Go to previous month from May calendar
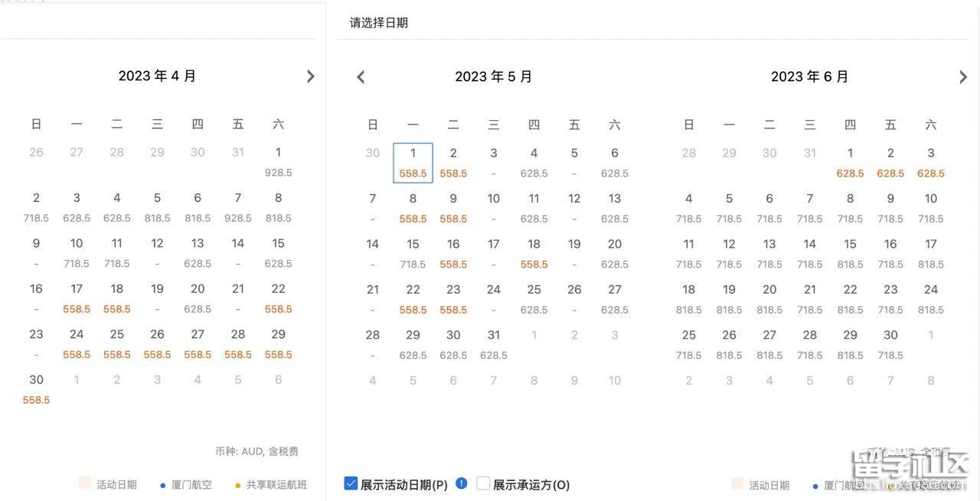This screenshot has height=501, width=980. pyautogui.click(x=361, y=76)
